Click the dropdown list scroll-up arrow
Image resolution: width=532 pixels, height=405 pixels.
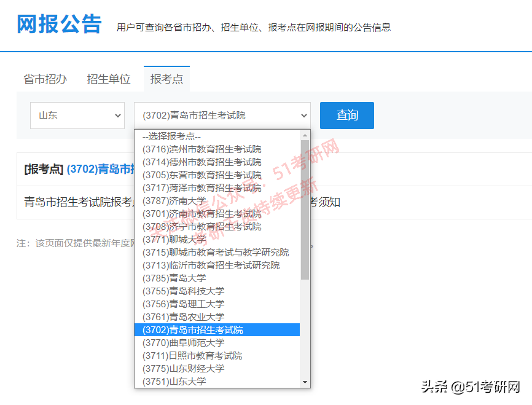(305, 135)
